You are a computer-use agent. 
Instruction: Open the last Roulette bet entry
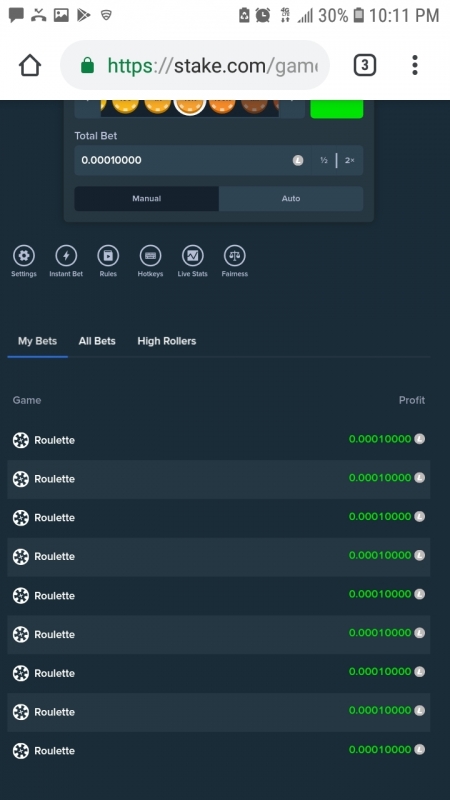tap(219, 750)
